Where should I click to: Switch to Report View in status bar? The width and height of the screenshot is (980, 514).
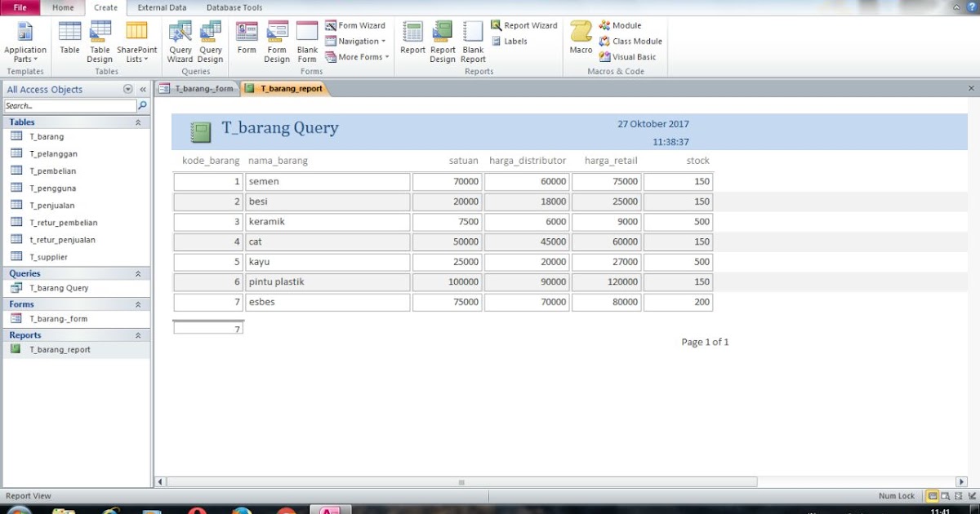pyautogui.click(x=932, y=495)
